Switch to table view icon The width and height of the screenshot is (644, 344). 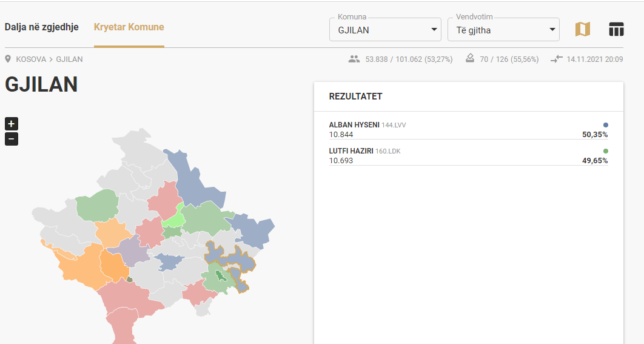616,29
